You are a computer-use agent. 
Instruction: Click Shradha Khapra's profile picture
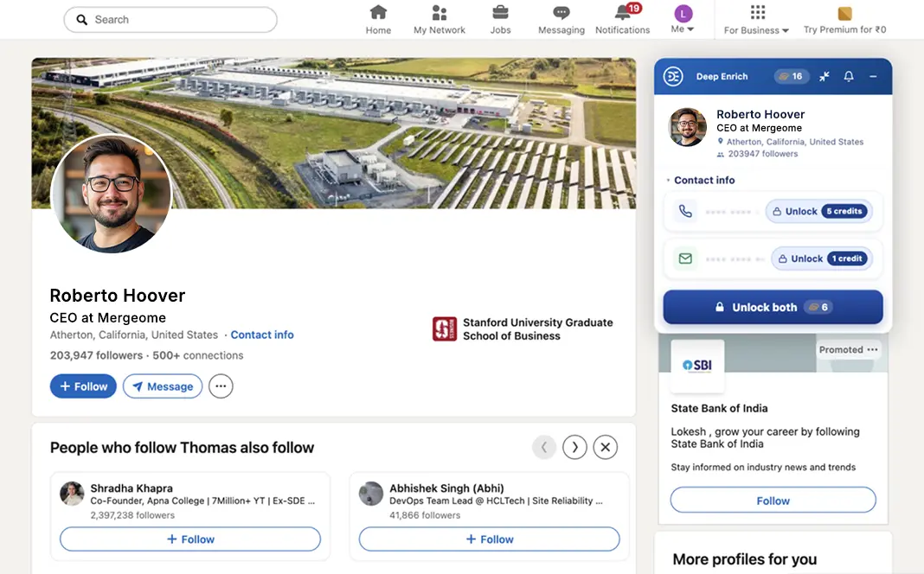72,494
